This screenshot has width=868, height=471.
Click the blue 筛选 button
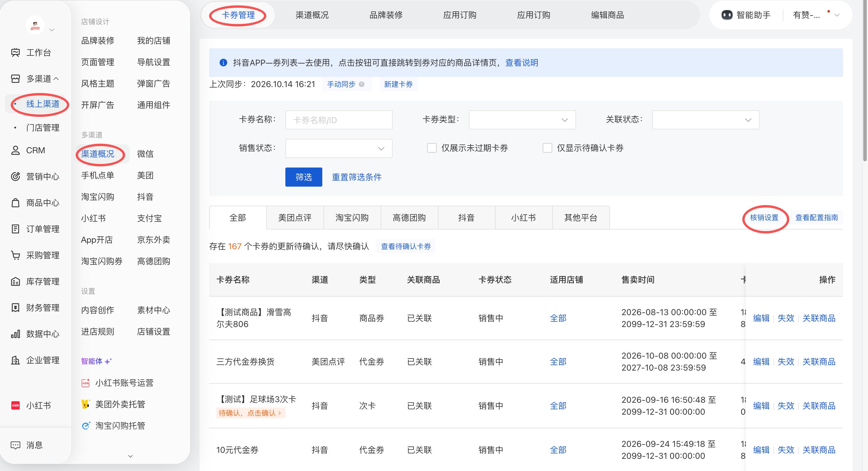pos(304,177)
